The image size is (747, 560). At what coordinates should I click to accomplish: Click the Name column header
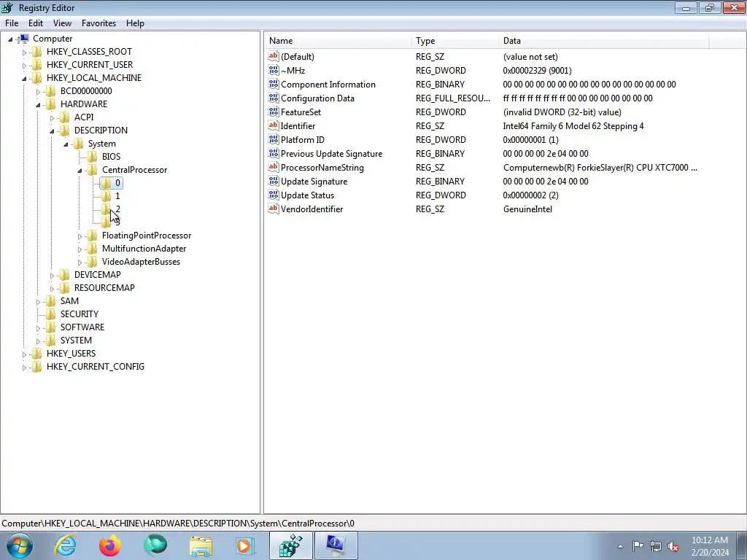[337, 41]
